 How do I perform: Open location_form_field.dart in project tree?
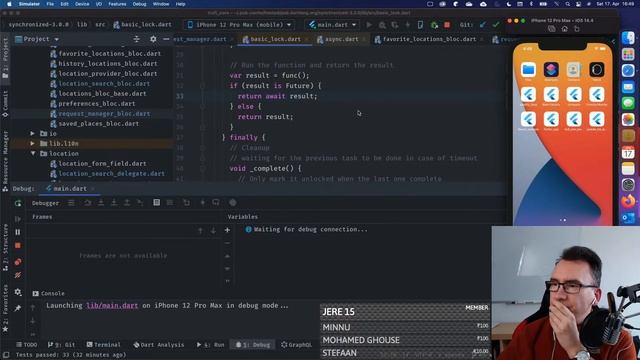(x=102, y=164)
